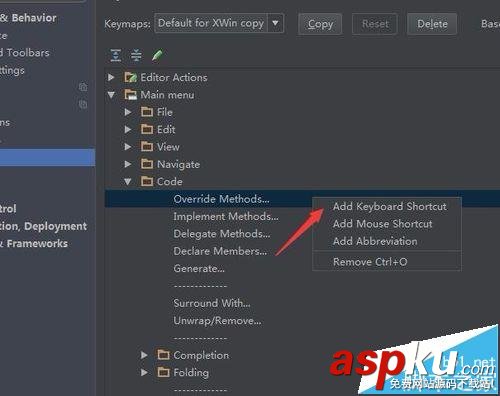Click the Completion folder icon
Screen dimensions: 500x396
click(163, 355)
